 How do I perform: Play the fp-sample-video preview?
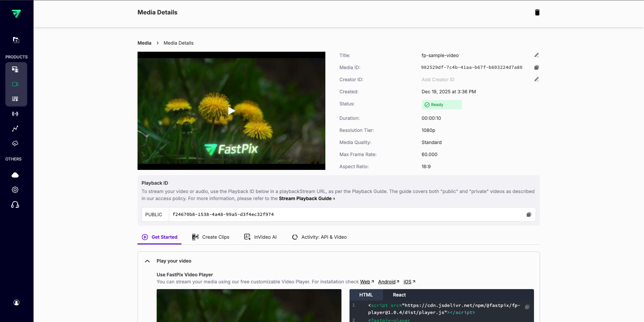(231, 111)
